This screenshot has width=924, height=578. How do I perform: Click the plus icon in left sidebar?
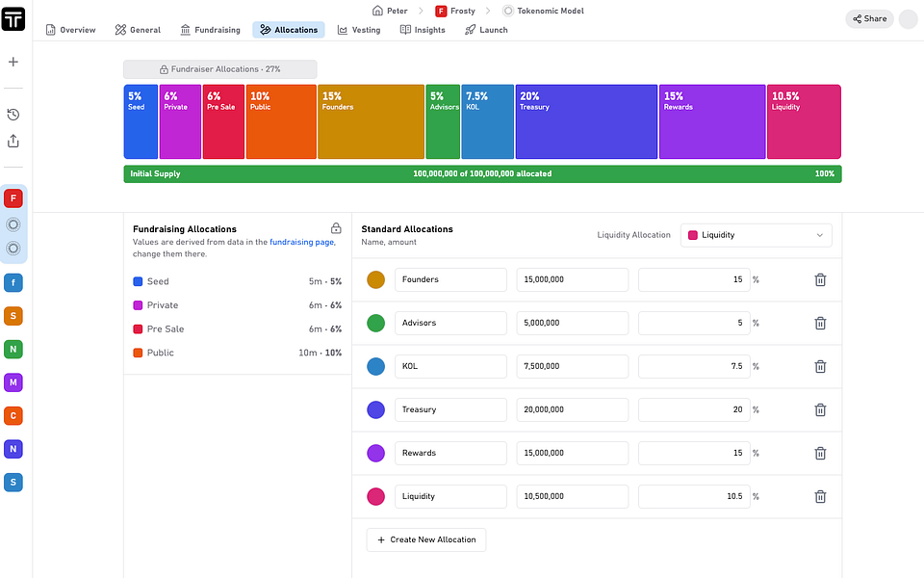click(x=13, y=62)
